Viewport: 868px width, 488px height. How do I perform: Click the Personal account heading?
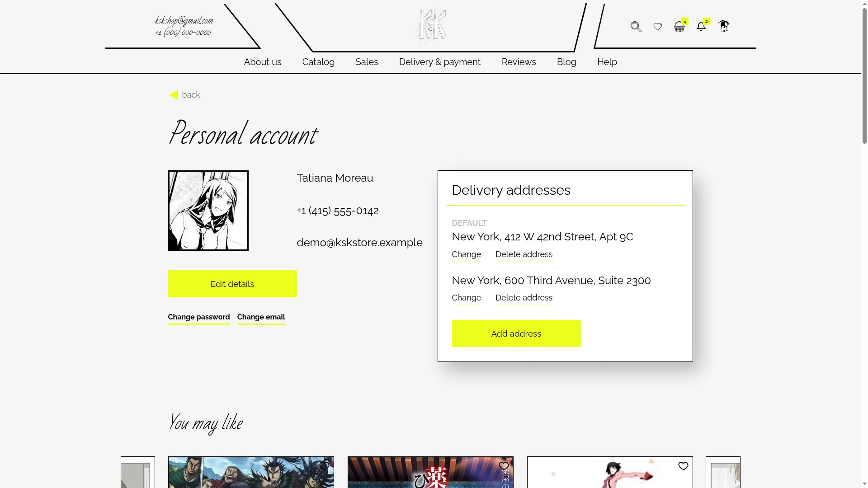click(243, 133)
